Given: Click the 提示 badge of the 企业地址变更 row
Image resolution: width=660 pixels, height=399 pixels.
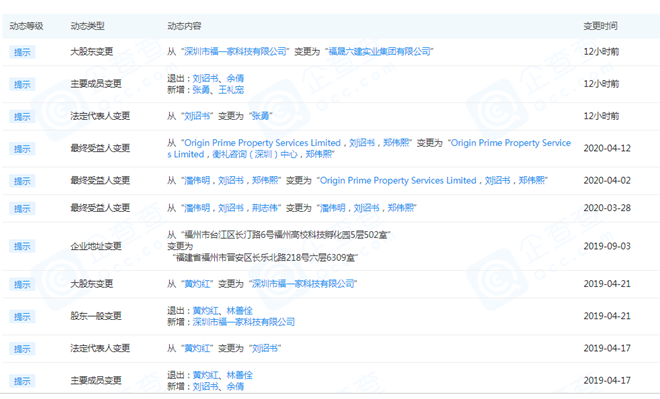Looking at the screenshot, I should click(x=22, y=246).
